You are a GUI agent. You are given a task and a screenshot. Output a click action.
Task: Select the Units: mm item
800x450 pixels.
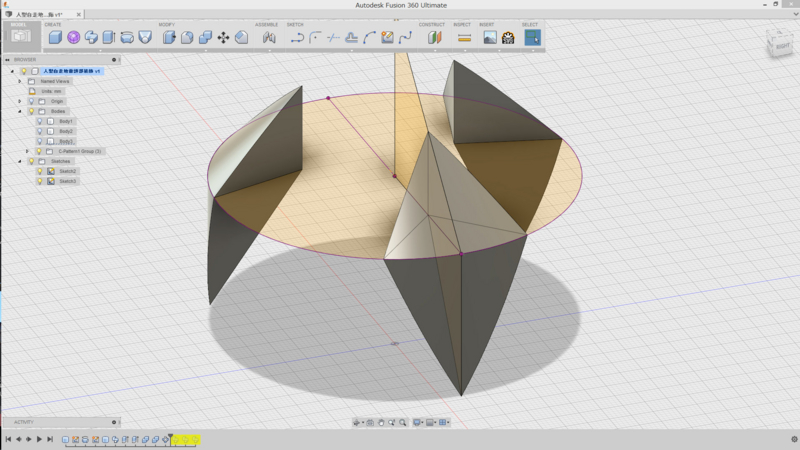tap(51, 91)
